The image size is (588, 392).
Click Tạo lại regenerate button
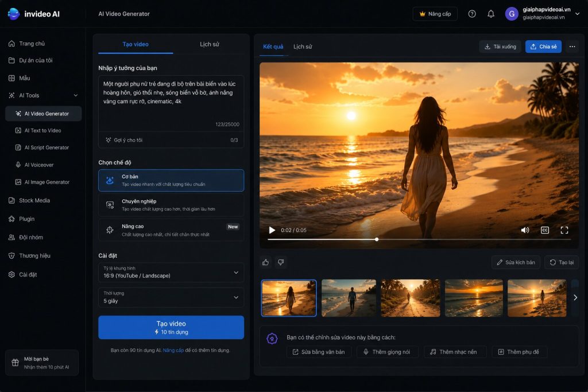(x=562, y=262)
